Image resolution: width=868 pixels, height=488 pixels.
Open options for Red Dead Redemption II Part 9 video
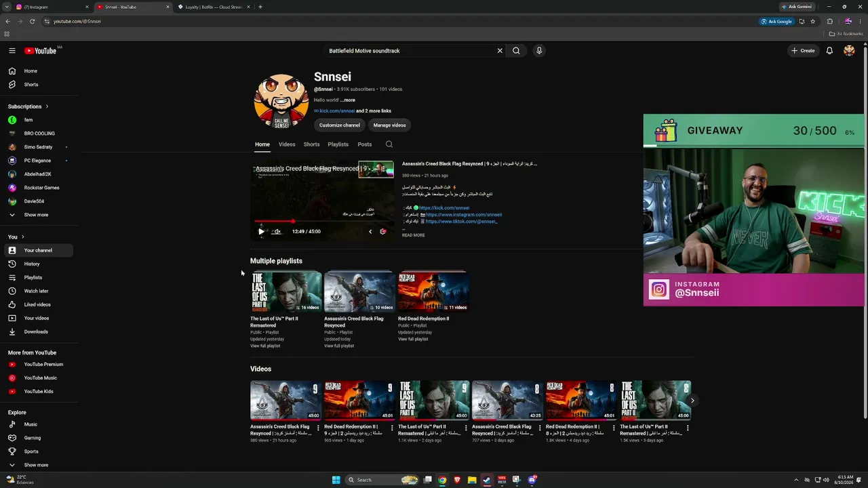392,428
